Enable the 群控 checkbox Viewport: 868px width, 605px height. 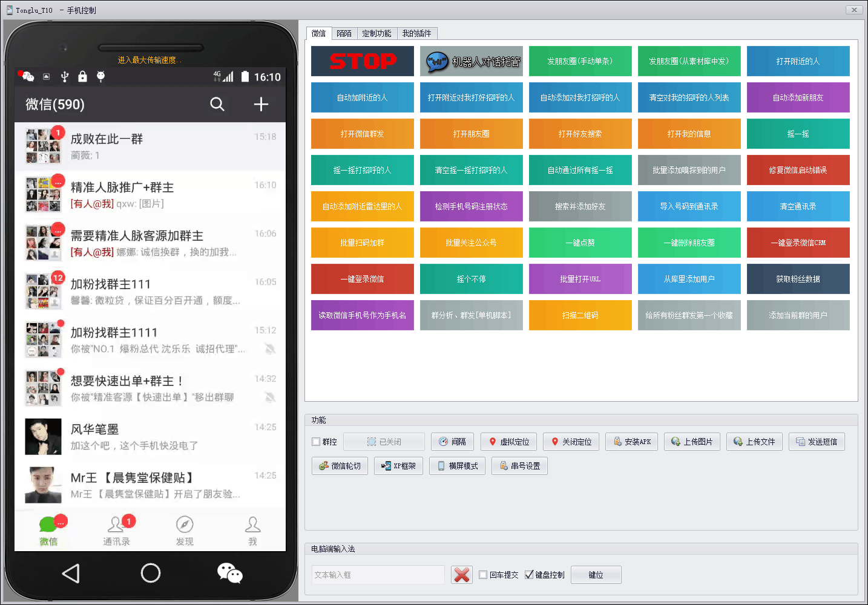(x=316, y=442)
